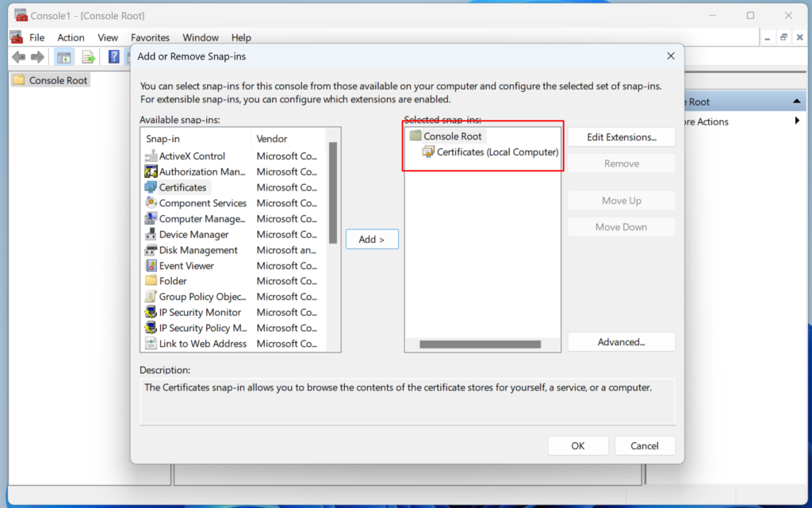
Task: Click Show/Hide Console Tree toolbar icon
Action: [x=64, y=57]
